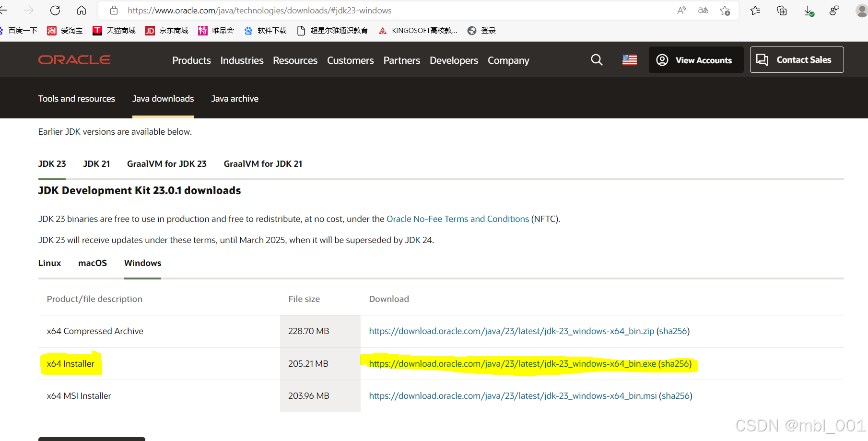This screenshot has width=868, height=441.
Task: Open the 超星尔雅通识教育 bookmark
Action: coord(332,31)
